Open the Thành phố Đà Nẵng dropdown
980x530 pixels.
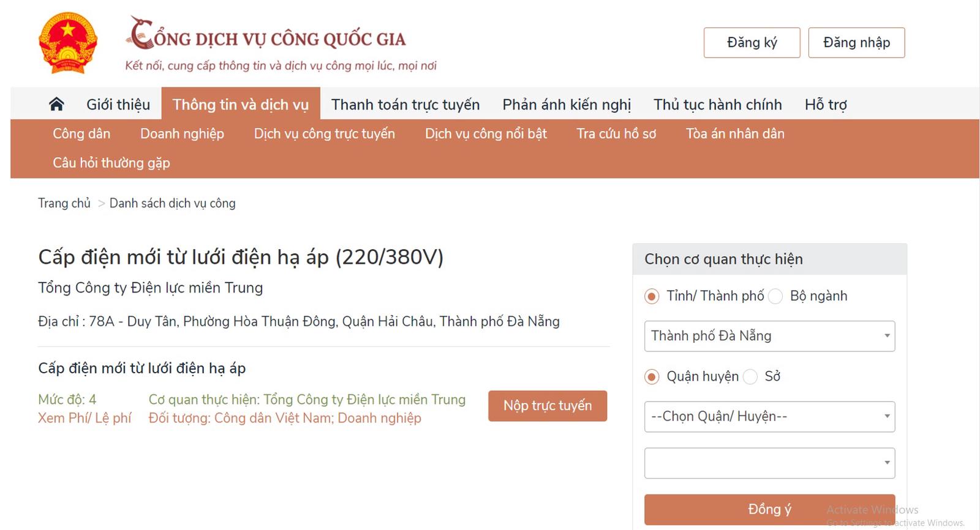pos(769,336)
